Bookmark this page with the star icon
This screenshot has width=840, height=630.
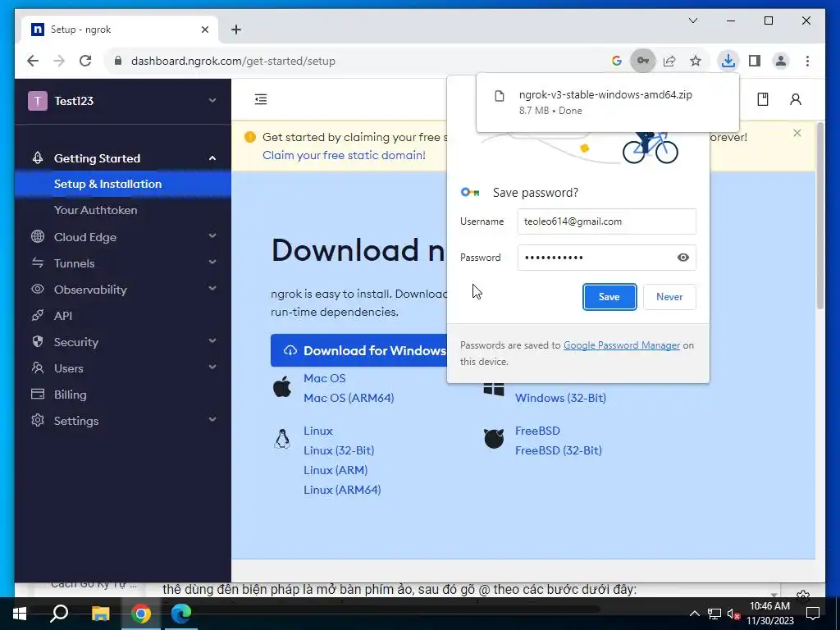click(696, 61)
